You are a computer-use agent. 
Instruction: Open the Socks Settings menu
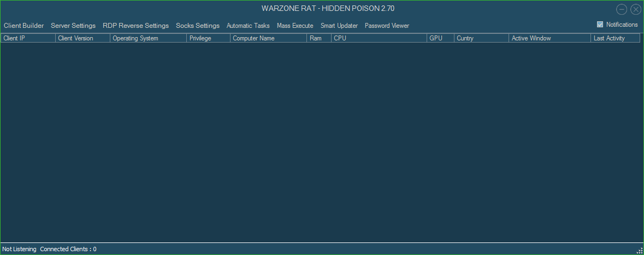[197, 26]
